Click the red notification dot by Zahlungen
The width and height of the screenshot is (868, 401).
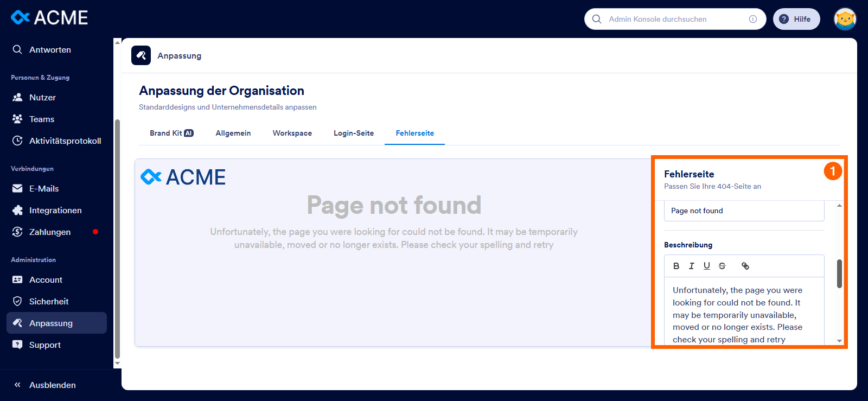click(95, 232)
